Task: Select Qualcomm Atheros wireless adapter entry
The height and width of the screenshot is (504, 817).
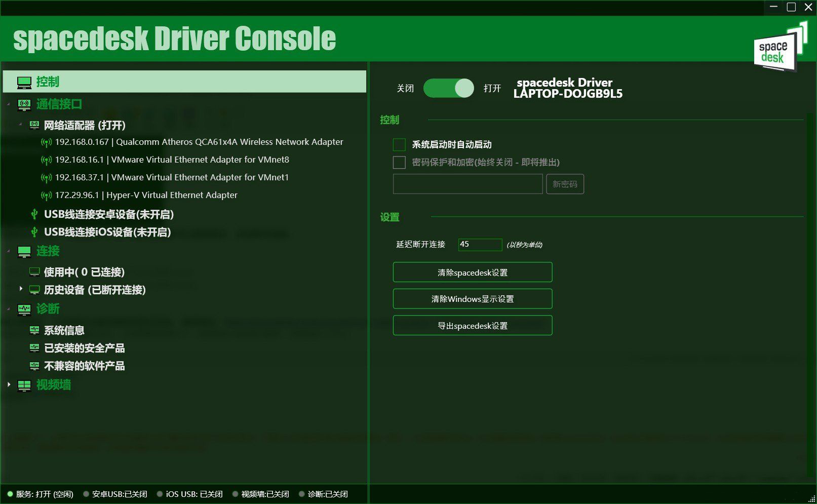Action: pyautogui.click(x=199, y=142)
